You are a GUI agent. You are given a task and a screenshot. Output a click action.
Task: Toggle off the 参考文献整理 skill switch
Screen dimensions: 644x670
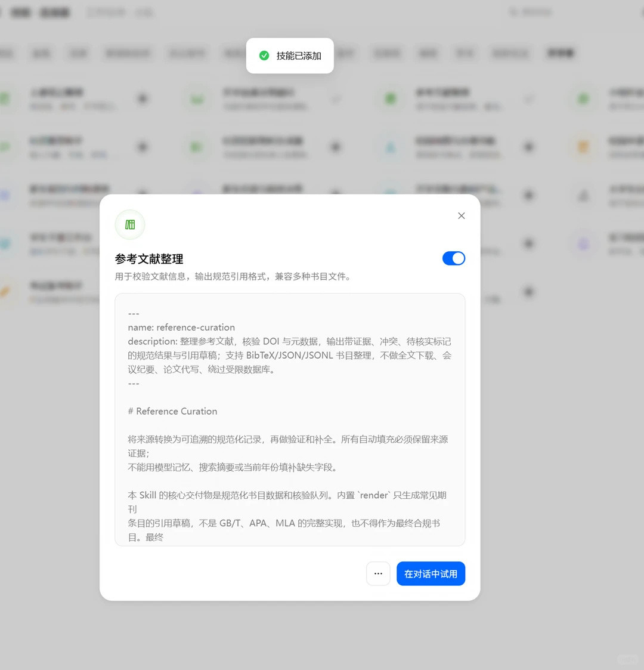click(454, 258)
